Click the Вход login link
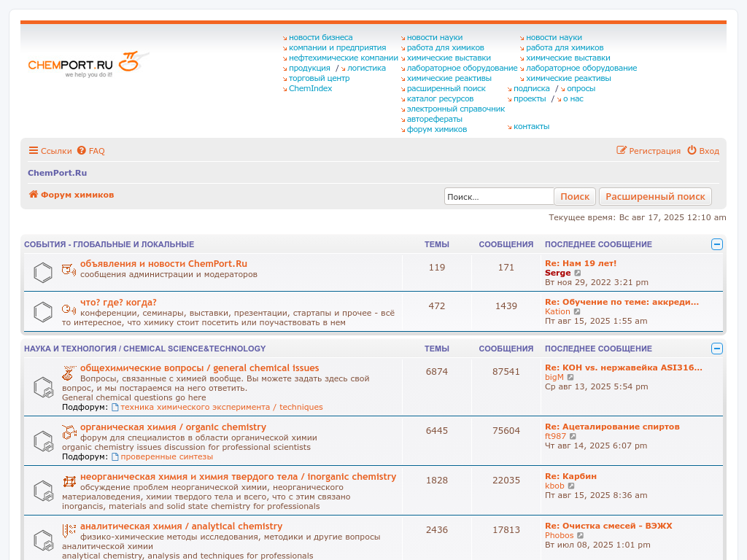The width and height of the screenshot is (747, 560). (703, 151)
